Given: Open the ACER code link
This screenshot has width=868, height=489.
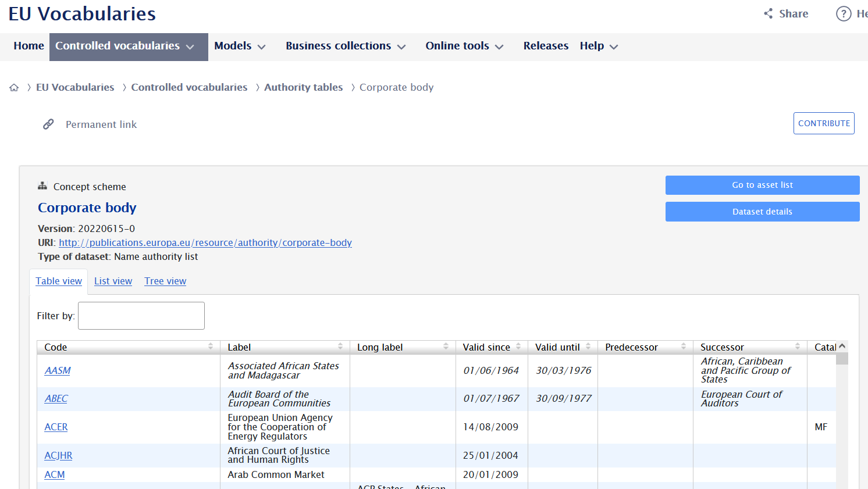Looking at the screenshot, I should [x=56, y=427].
